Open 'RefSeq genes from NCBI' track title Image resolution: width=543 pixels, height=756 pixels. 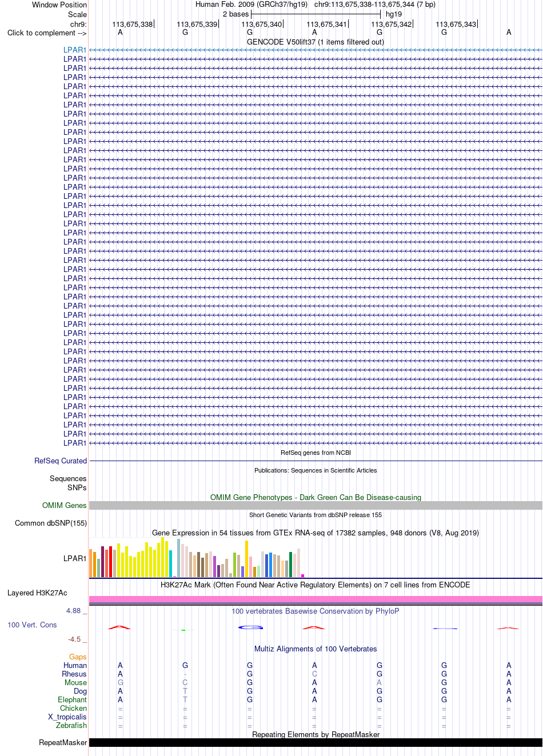pyautogui.click(x=316, y=453)
